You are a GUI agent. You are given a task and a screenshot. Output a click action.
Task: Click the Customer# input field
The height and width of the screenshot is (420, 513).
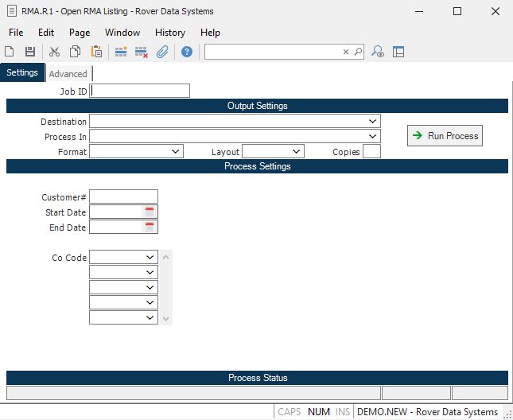(x=123, y=196)
